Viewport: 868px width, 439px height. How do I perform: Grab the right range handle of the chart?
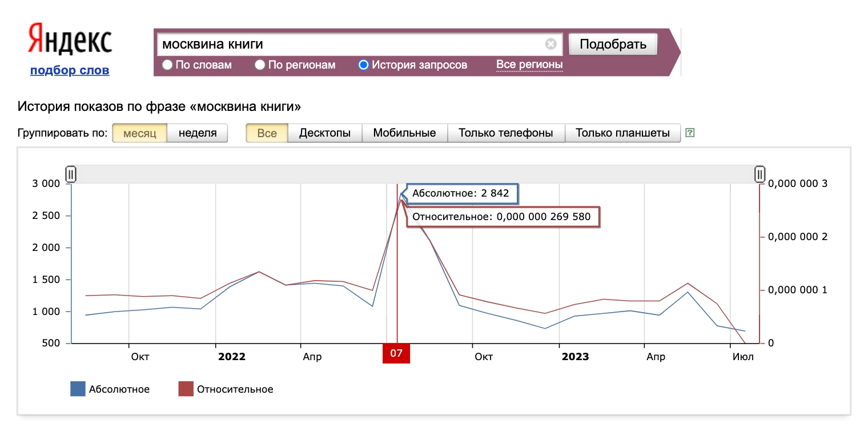(759, 174)
